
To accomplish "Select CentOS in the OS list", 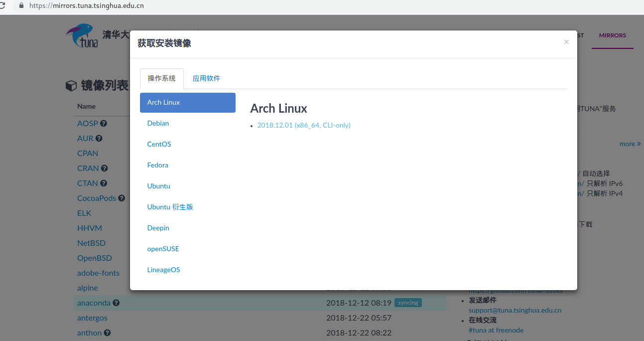I will pyautogui.click(x=188, y=144).
